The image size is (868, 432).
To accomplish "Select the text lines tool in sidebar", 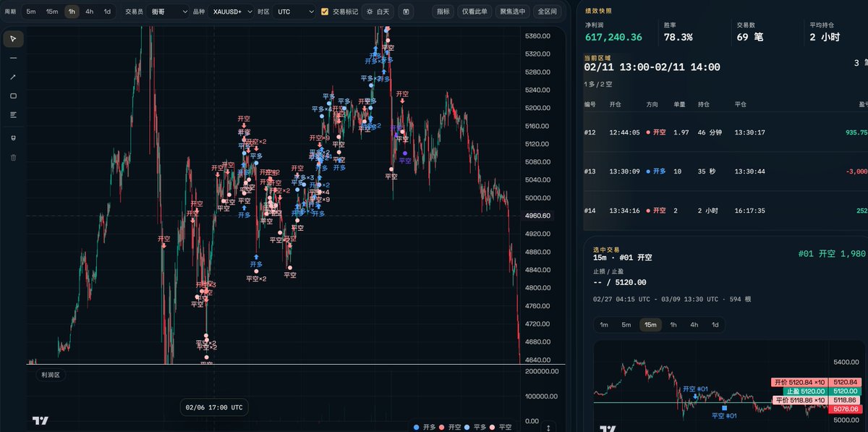I will point(13,114).
